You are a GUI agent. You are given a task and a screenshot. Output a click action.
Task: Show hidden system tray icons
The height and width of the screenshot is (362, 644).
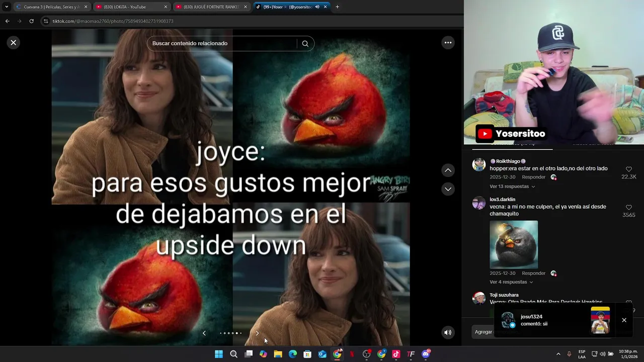pyautogui.click(x=558, y=354)
